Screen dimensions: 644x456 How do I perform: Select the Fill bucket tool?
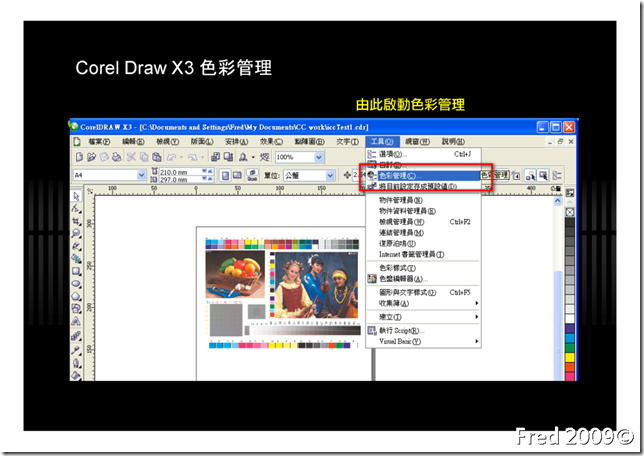click(x=76, y=375)
